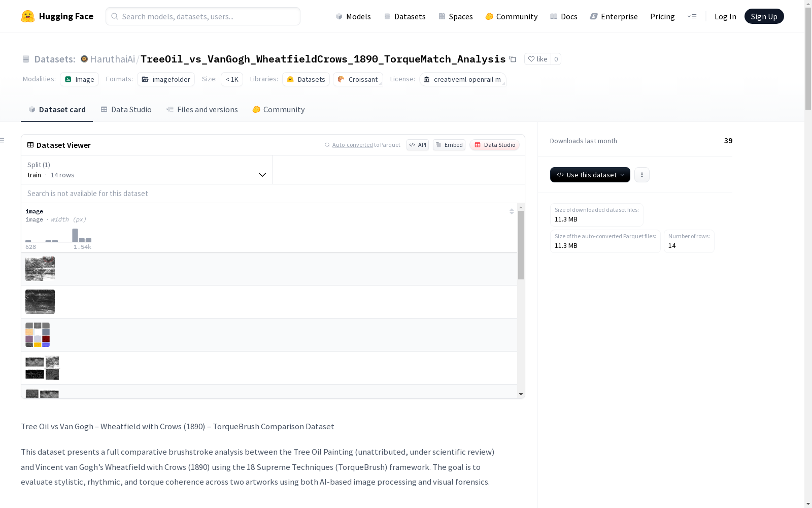Go to Models in top navigation
The width and height of the screenshot is (812, 508).
click(x=353, y=16)
